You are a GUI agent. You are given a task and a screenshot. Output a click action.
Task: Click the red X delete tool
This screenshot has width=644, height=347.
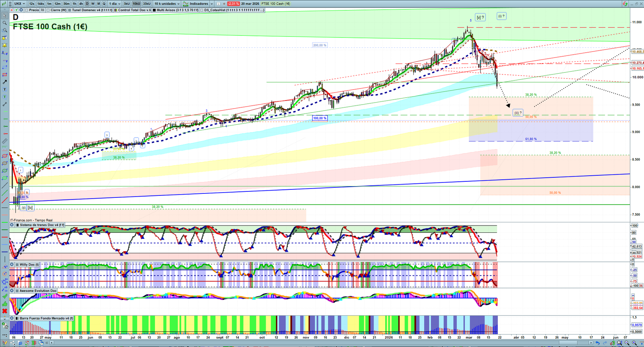tap(4, 311)
